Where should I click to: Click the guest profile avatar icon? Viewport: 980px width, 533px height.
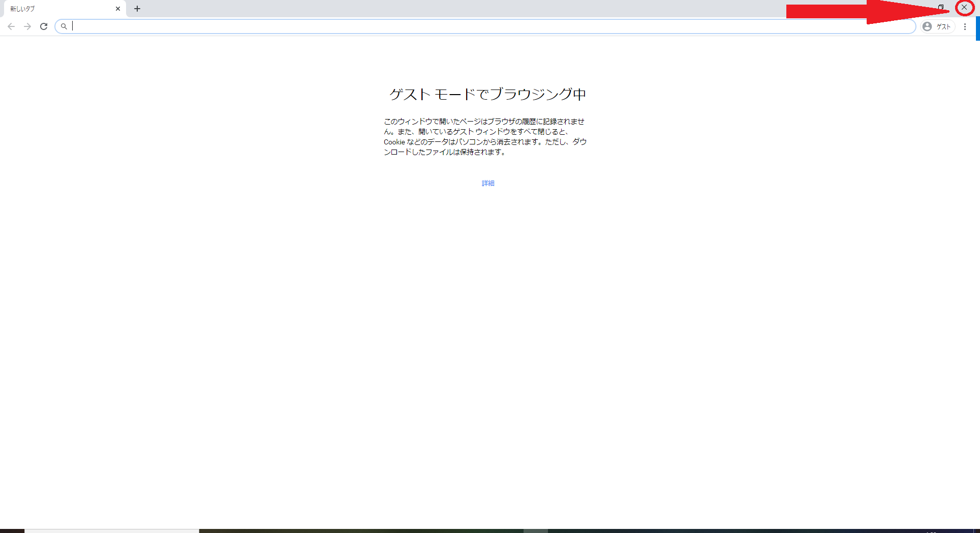coord(927,26)
